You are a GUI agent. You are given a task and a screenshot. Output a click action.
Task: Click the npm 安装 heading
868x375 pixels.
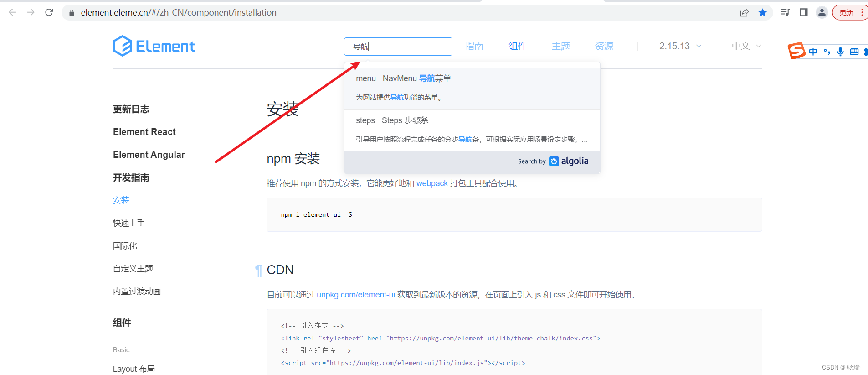click(293, 159)
